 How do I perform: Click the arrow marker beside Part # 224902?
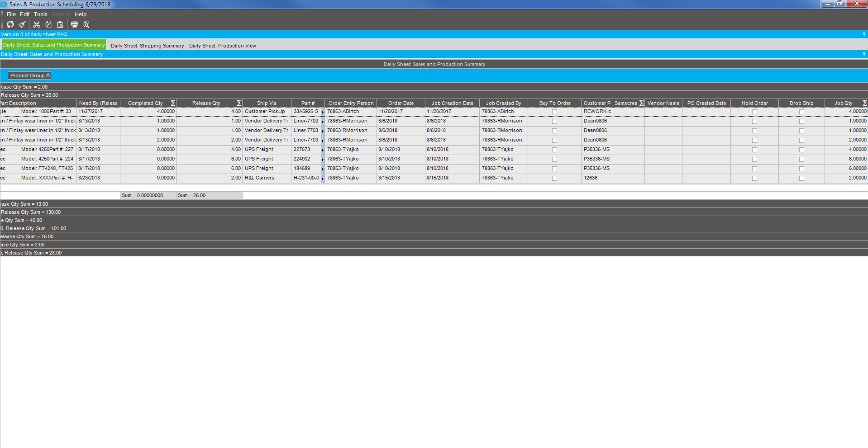point(323,159)
